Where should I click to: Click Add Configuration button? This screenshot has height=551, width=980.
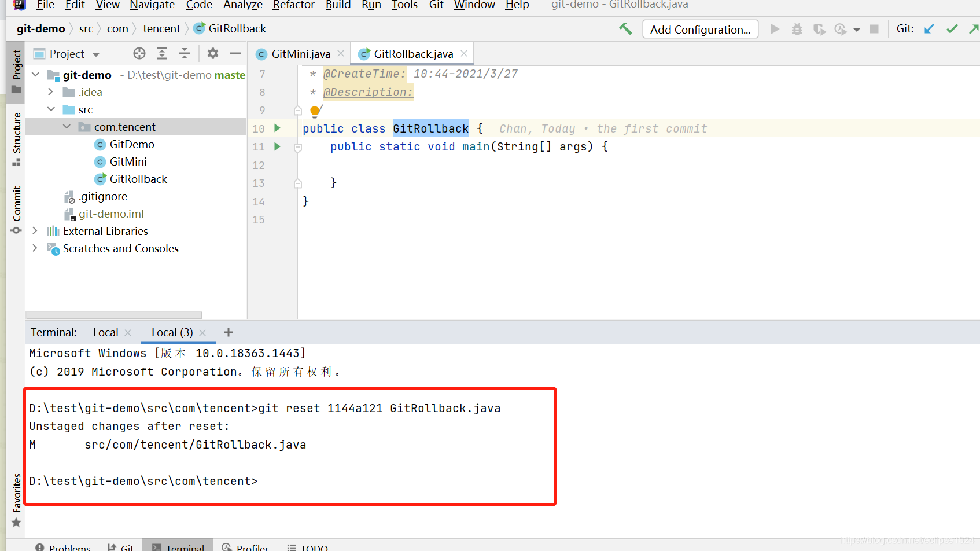tap(700, 30)
